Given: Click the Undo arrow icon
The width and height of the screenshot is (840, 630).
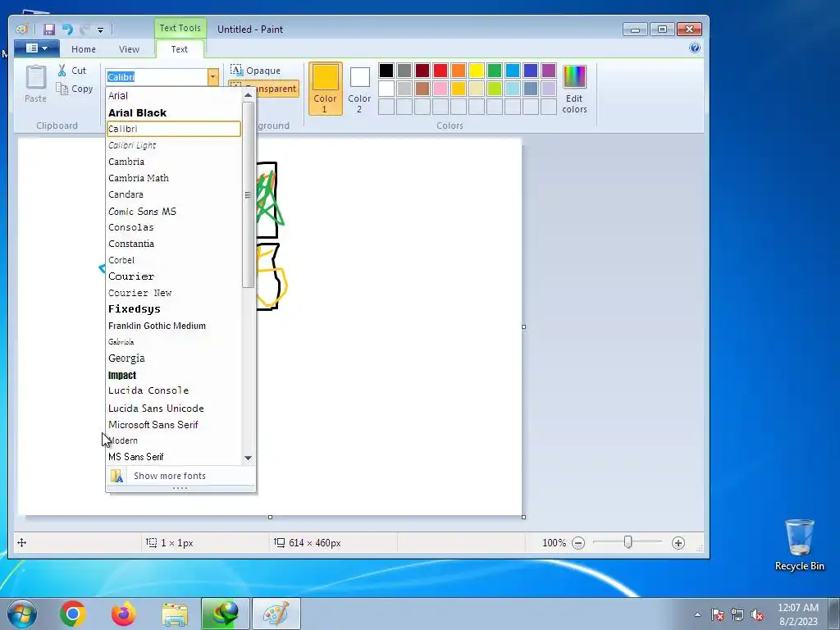Looking at the screenshot, I should [x=67, y=30].
